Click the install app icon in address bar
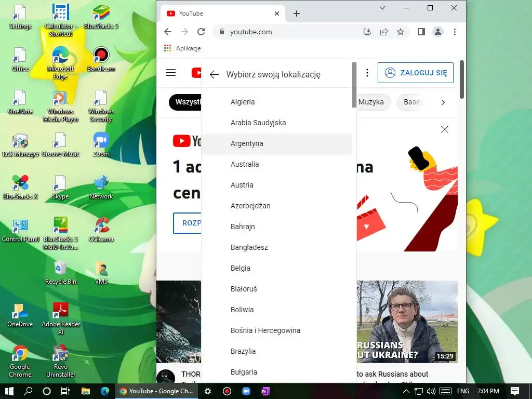This screenshot has width=532, height=399. (367, 32)
